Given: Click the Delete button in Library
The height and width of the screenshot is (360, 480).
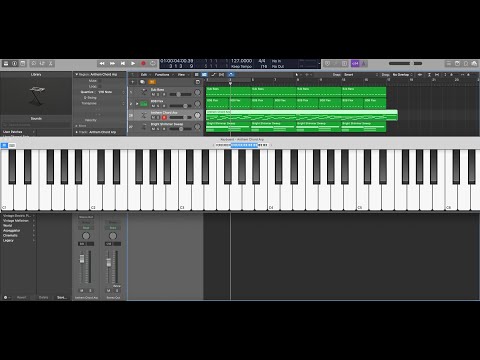Looking at the screenshot, I should click(43, 297).
